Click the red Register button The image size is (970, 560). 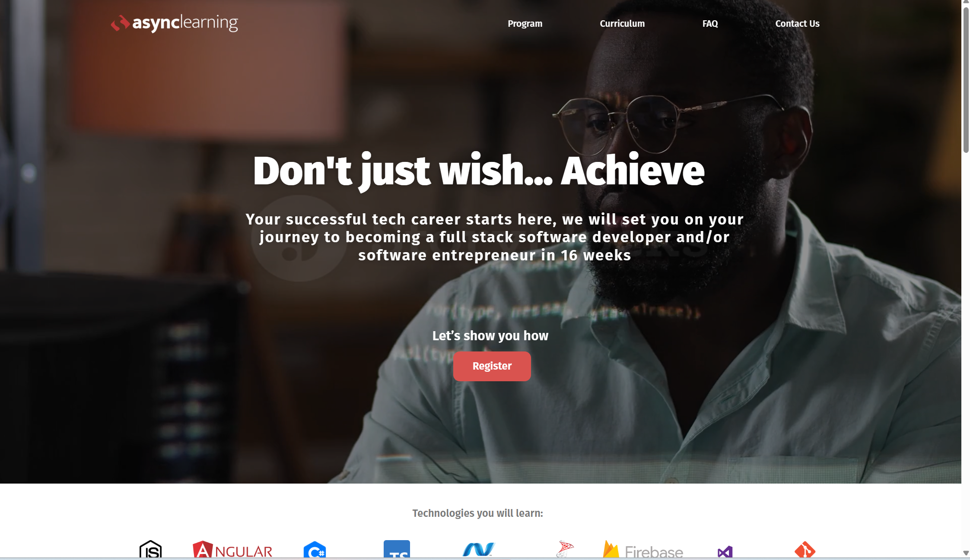point(492,366)
